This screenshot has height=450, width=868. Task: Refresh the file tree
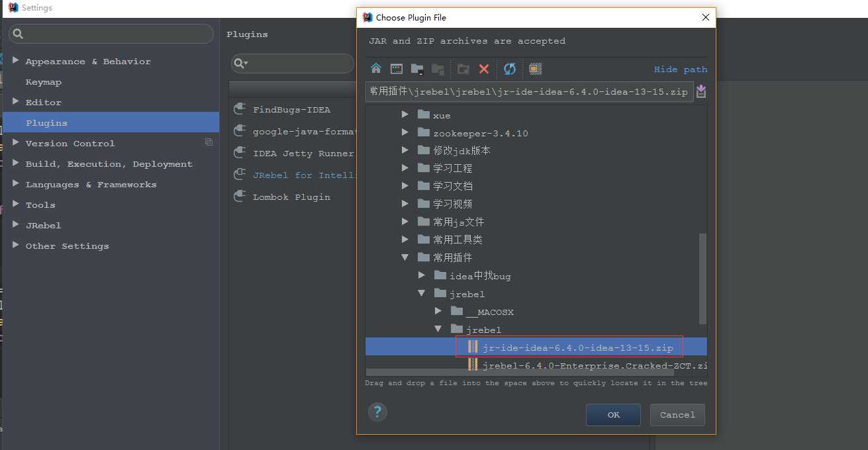tap(510, 69)
